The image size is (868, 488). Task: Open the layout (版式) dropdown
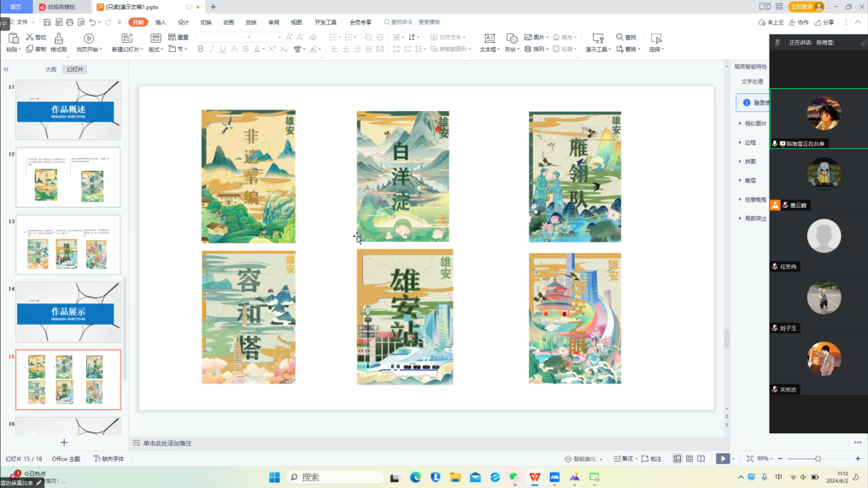[155, 50]
